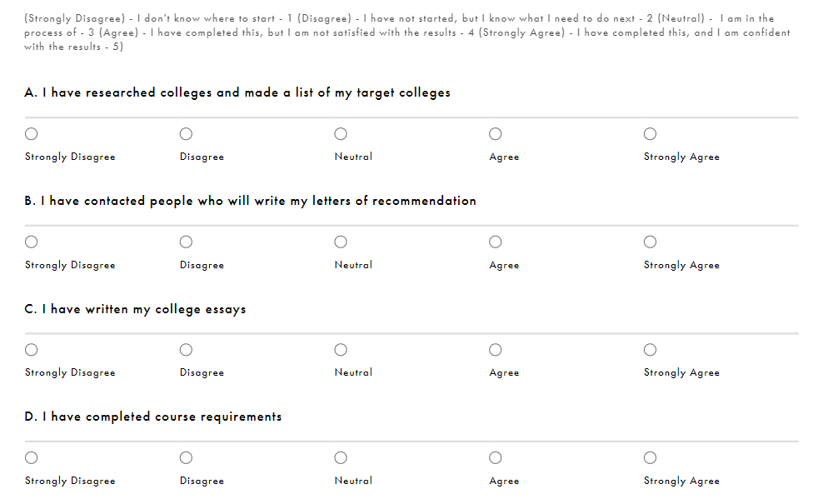Select Disagree for question D
Image resolution: width=823 pixels, height=504 pixels.
pos(186,458)
